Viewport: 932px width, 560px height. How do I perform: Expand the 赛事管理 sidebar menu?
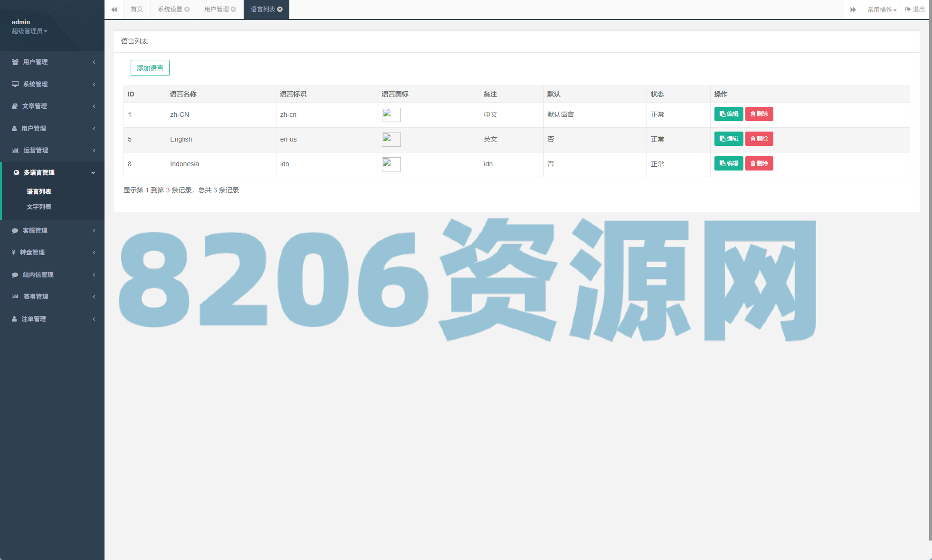[52, 296]
